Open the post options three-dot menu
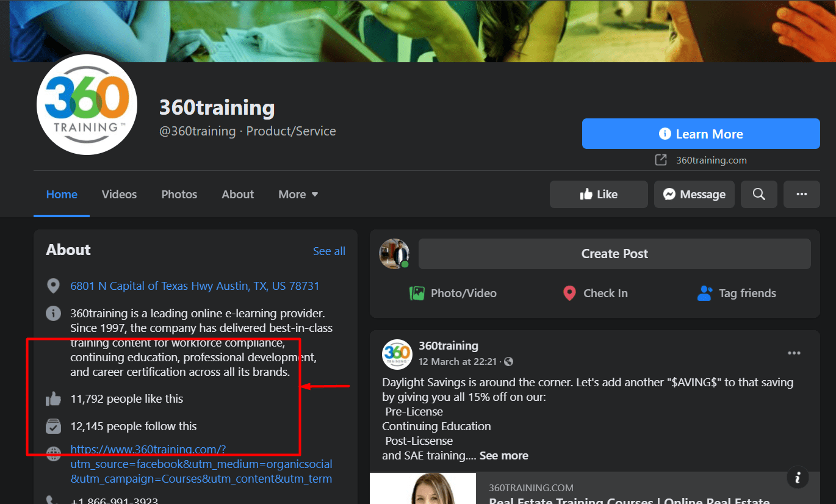The image size is (836, 504). point(794,353)
